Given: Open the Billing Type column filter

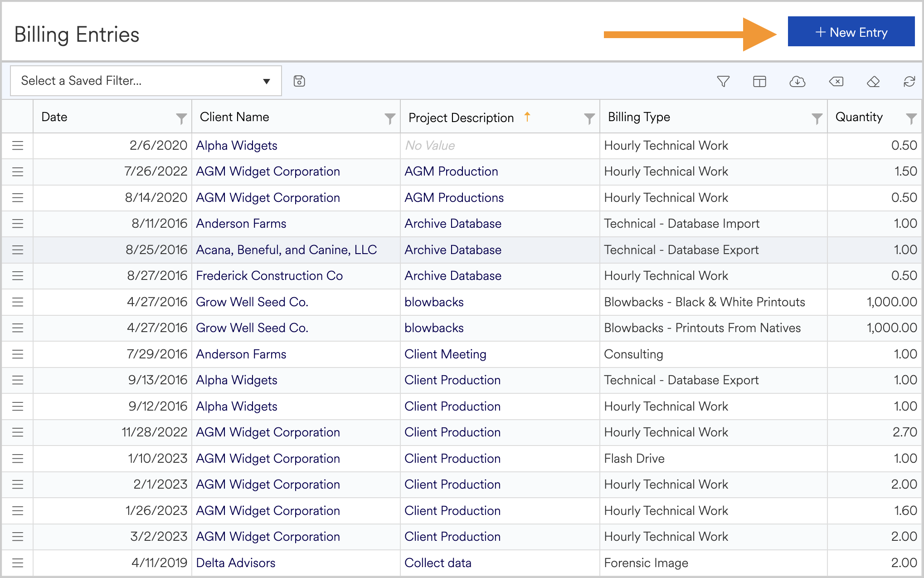Looking at the screenshot, I should 817,118.
